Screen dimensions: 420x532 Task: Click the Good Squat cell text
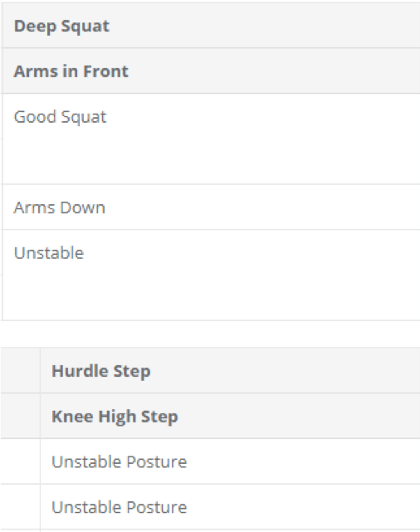pyautogui.click(x=60, y=117)
